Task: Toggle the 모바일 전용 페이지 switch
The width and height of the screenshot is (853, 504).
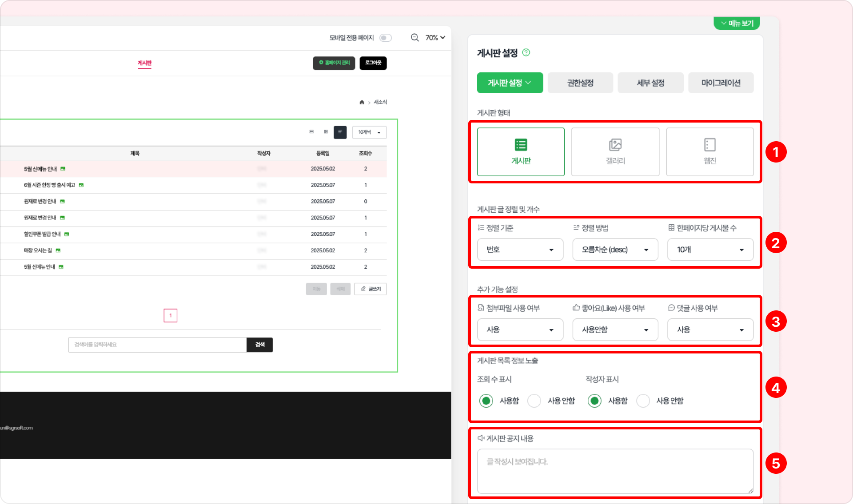Action: tap(386, 38)
